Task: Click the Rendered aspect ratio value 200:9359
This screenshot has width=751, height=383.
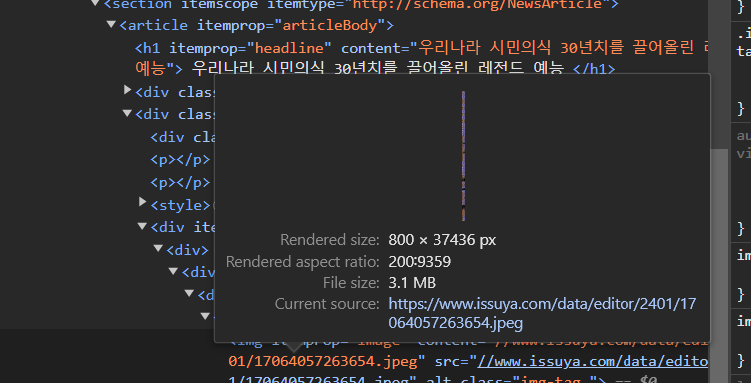Action: (420, 262)
